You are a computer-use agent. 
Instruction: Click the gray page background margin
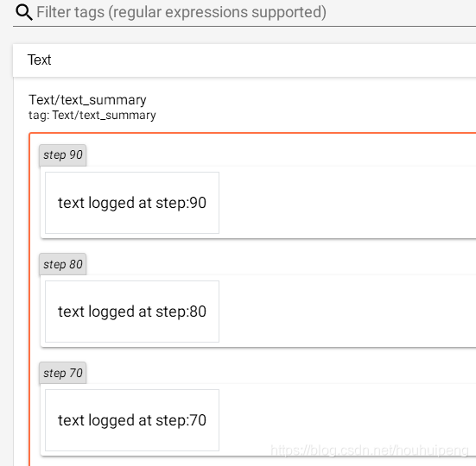pos(6,242)
